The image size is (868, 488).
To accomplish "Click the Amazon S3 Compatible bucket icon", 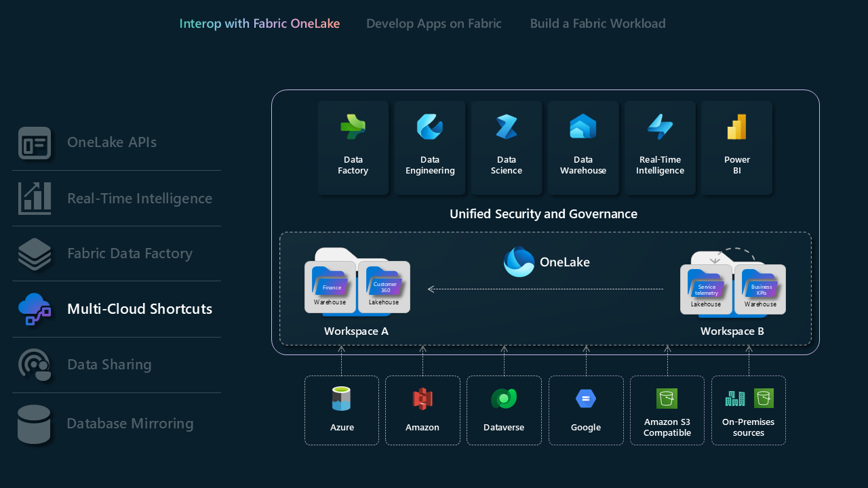I will coord(667,399).
